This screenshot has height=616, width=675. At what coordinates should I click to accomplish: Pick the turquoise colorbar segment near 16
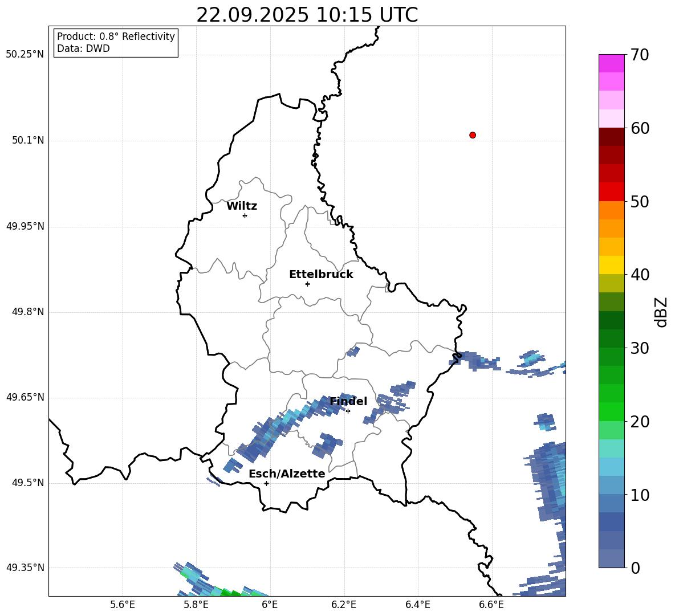[x=611, y=448]
